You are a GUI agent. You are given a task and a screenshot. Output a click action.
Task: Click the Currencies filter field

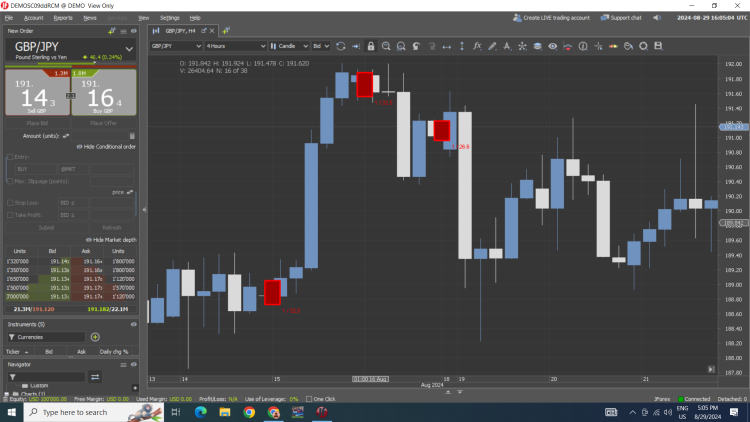point(46,337)
